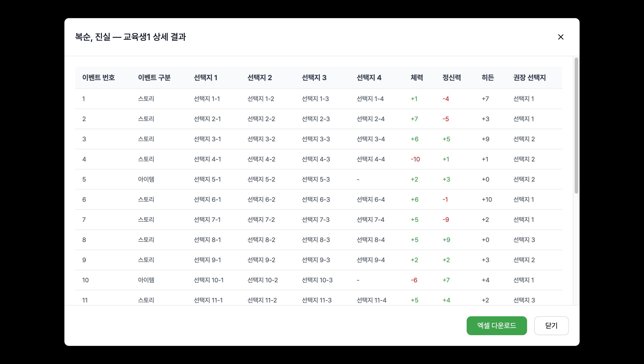Click the 스토리 label in event 2 row

point(146,119)
